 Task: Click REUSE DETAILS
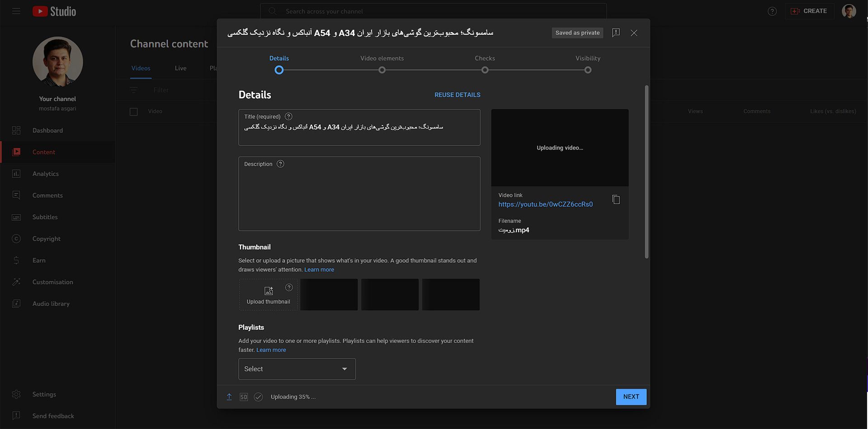458,95
